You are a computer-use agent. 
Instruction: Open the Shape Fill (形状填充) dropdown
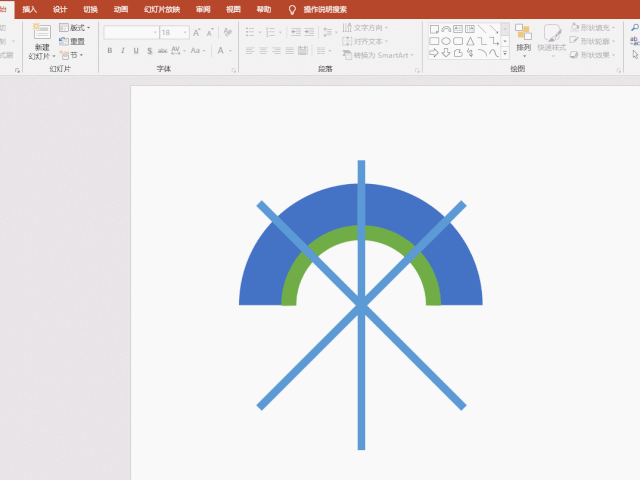click(x=596, y=28)
